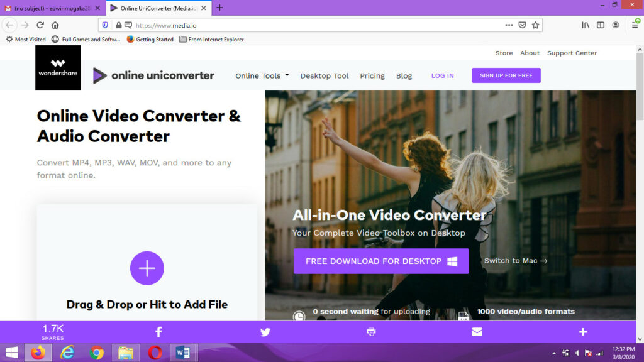The height and width of the screenshot is (362, 644).
Task: Click Drag & Drop or Hit to Add File
Action: (147, 305)
